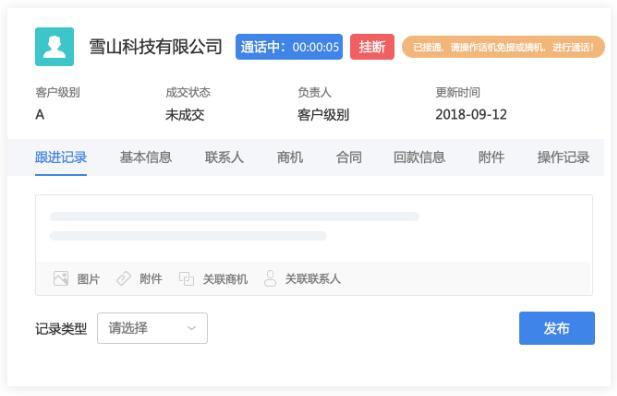Screen dimensions: 617x396
Task: Click update time value 2018-09-12
Action: [x=471, y=115]
